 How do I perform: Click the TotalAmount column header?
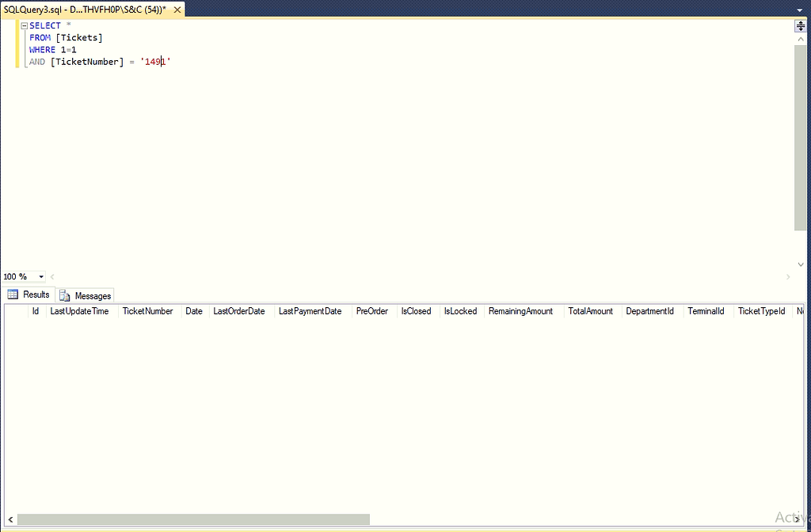click(590, 310)
